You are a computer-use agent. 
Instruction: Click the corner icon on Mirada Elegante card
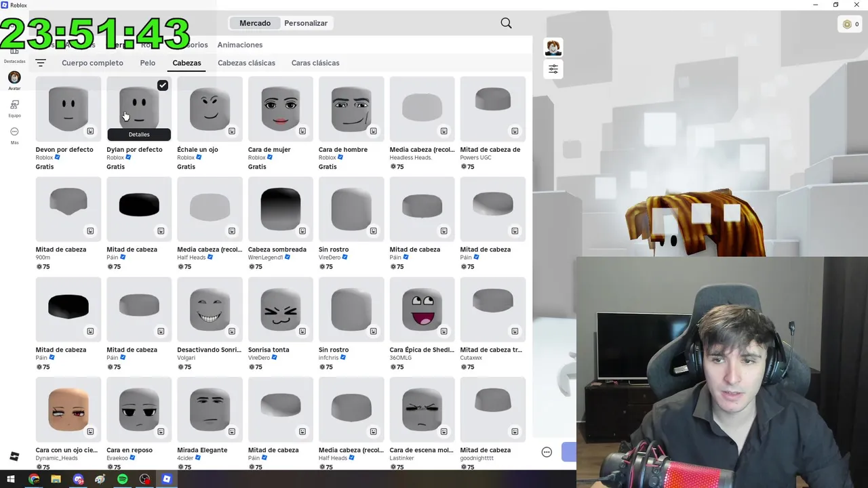pyautogui.click(x=232, y=432)
